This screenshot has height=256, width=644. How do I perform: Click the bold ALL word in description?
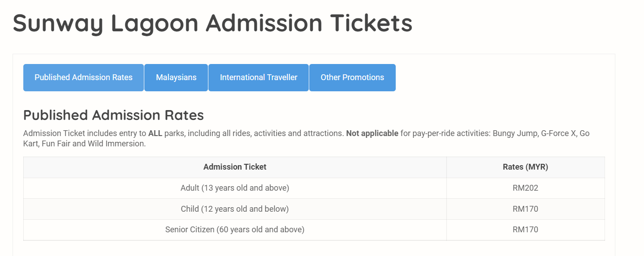point(155,133)
